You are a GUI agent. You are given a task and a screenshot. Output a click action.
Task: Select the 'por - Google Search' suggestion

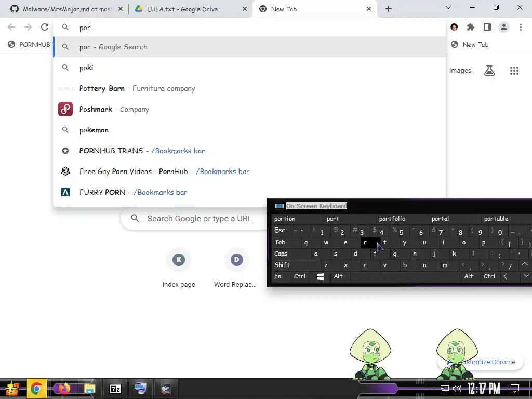coord(249,47)
